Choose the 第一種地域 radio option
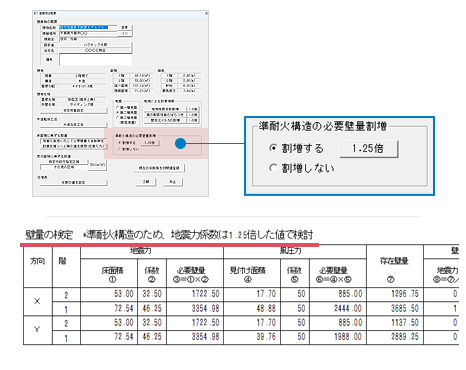This screenshot has height=370, width=466. point(118,107)
